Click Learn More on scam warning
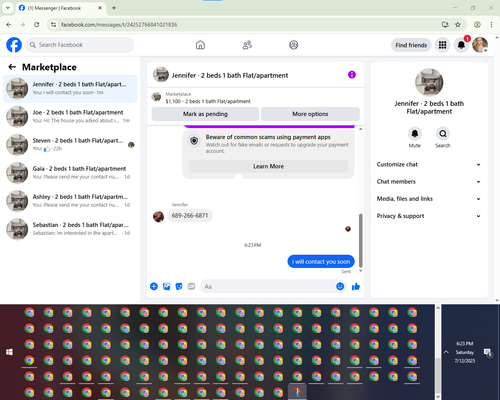 (268, 166)
